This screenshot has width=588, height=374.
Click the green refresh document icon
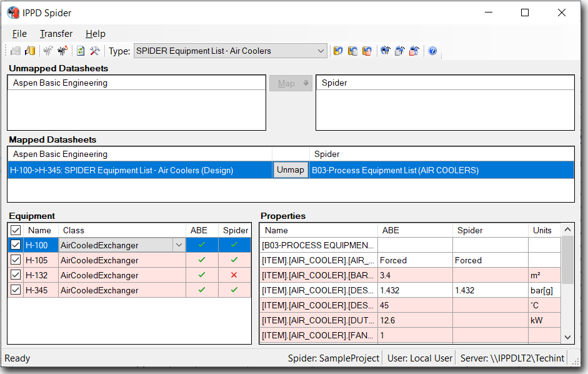[x=80, y=51]
